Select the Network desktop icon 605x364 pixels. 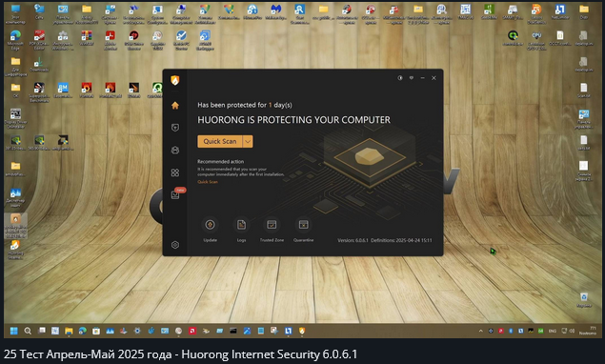click(x=39, y=12)
